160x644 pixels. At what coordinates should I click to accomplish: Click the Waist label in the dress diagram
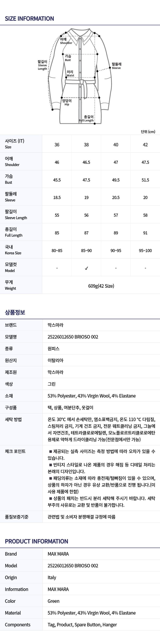coord(70,73)
